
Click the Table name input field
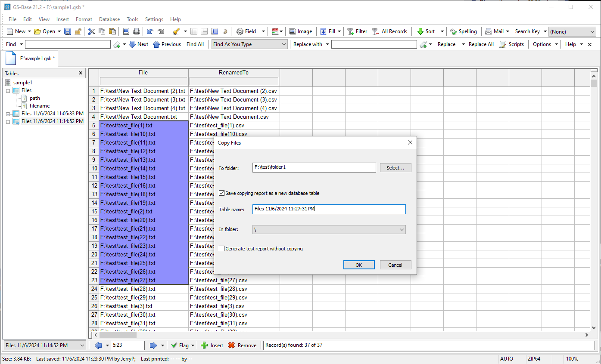[329, 209]
